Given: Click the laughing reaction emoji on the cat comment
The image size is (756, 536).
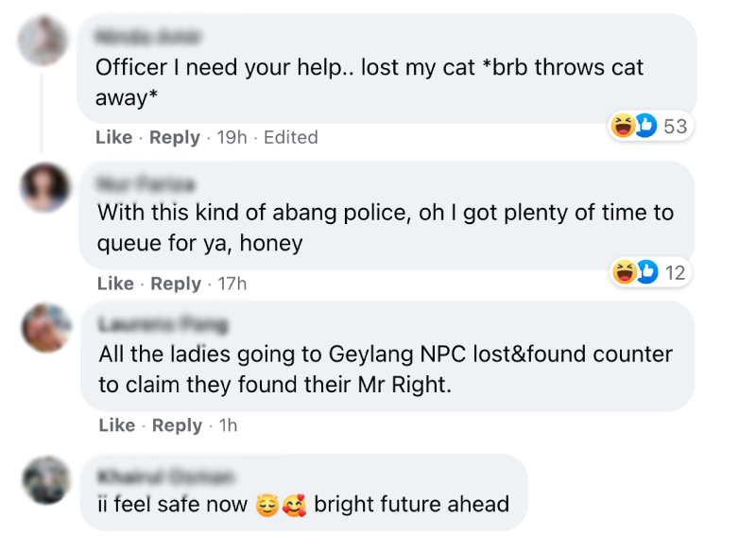Looking at the screenshot, I should pyautogui.click(x=623, y=125).
